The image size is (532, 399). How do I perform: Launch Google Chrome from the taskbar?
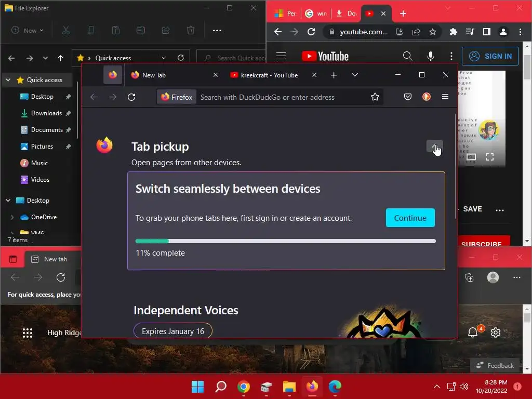[244, 387]
